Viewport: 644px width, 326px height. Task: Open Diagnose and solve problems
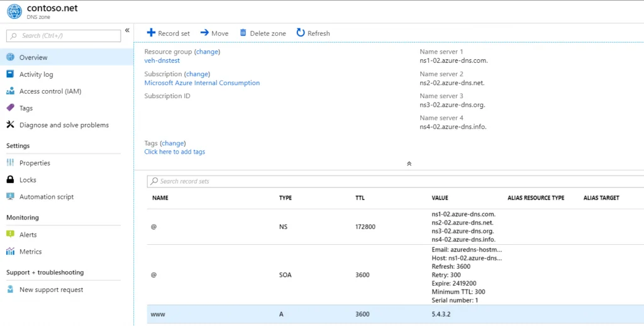pyautogui.click(x=67, y=125)
